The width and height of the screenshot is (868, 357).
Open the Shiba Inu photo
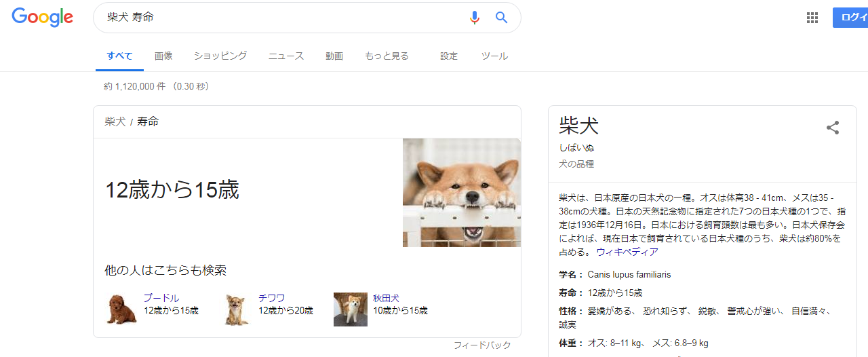point(462,193)
